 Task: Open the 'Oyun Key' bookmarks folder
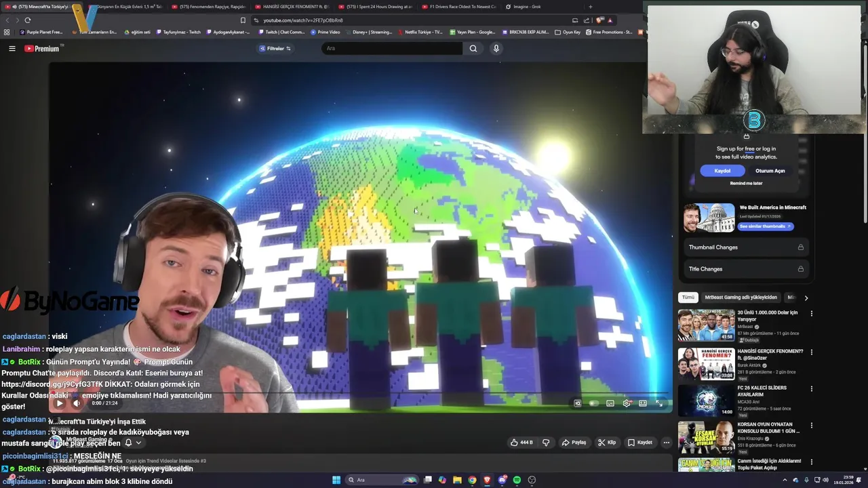[568, 32]
